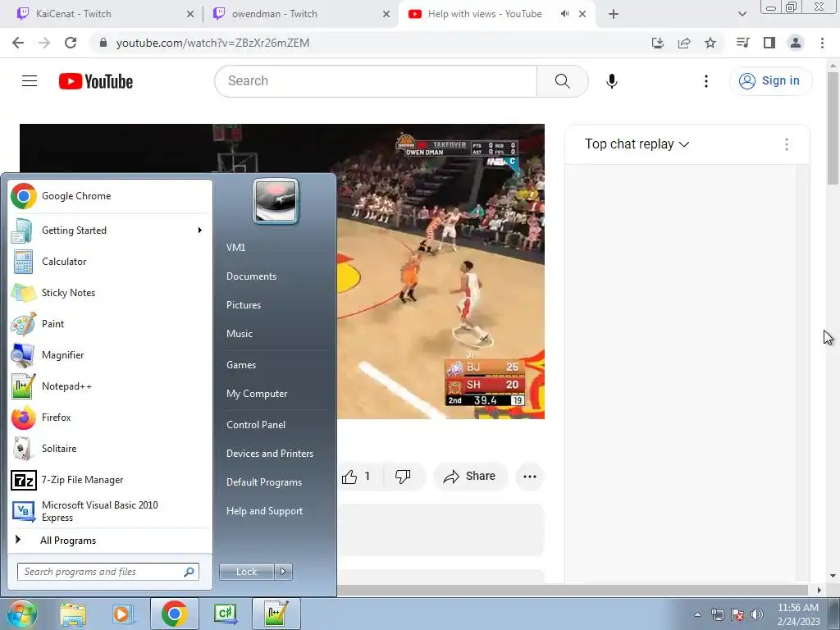This screenshot has width=840, height=630.
Task: Open the YouTube hamburger guide menu
Action: [x=30, y=81]
